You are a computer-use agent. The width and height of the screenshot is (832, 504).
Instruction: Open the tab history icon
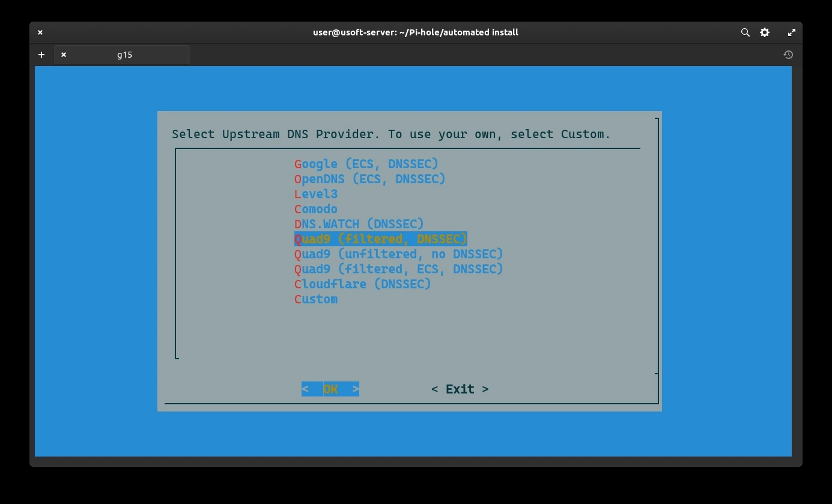click(788, 55)
